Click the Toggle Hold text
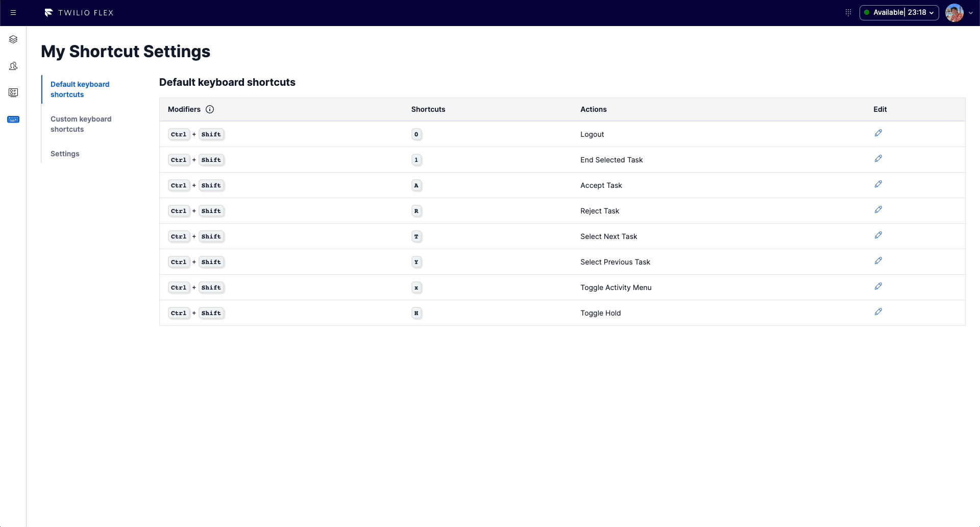The image size is (980, 527). pos(601,313)
